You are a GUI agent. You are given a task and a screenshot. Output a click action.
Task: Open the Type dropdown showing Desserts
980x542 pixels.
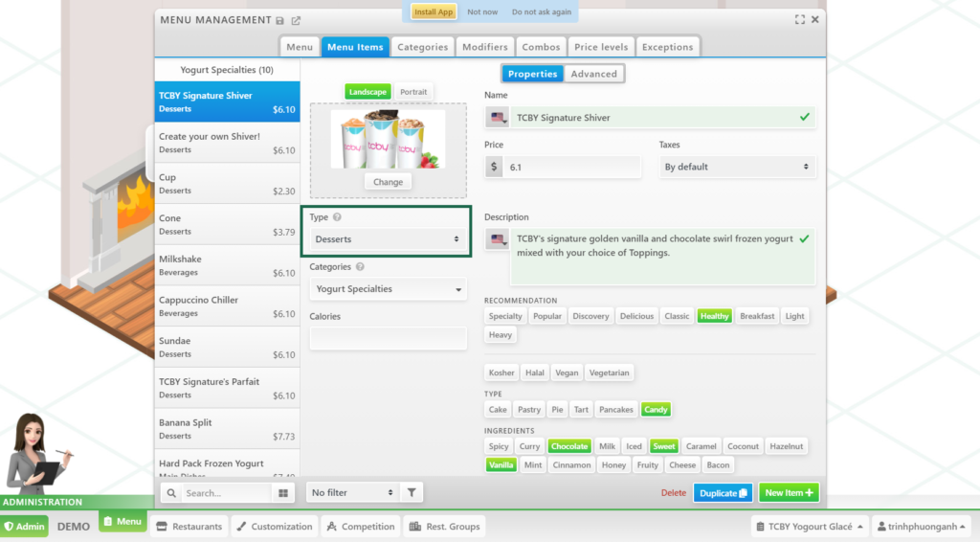coord(388,239)
